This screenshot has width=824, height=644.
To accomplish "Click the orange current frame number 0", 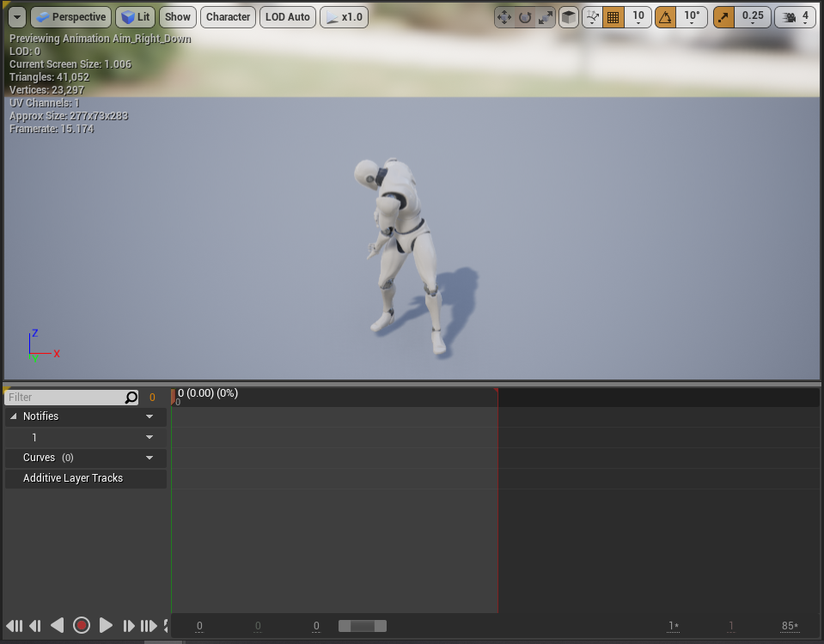I will click(x=152, y=398).
